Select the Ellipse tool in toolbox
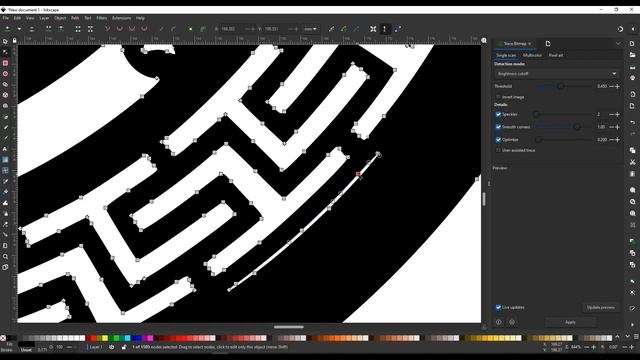 [5, 73]
